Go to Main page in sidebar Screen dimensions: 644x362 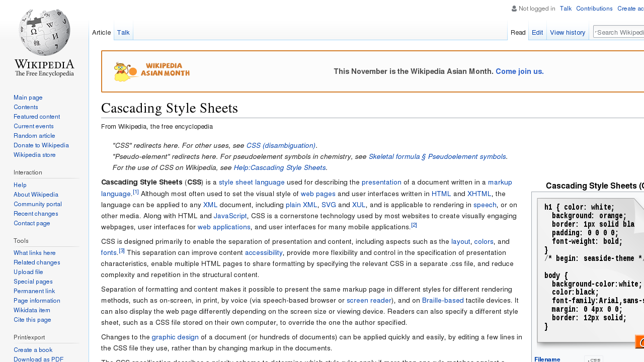(x=28, y=98)
